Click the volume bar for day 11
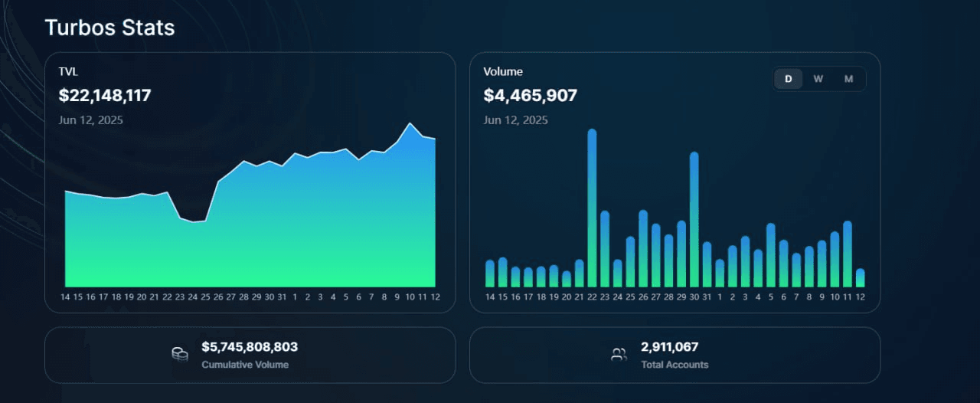This screenshot has height=403, width=980. click(x=848, y=253)
